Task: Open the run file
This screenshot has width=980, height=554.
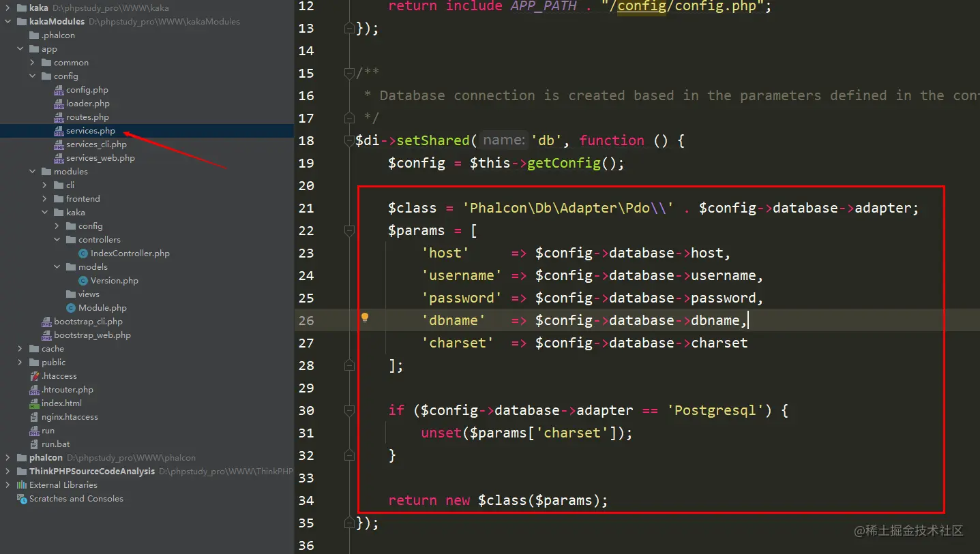Action: [x=48, y=431]
